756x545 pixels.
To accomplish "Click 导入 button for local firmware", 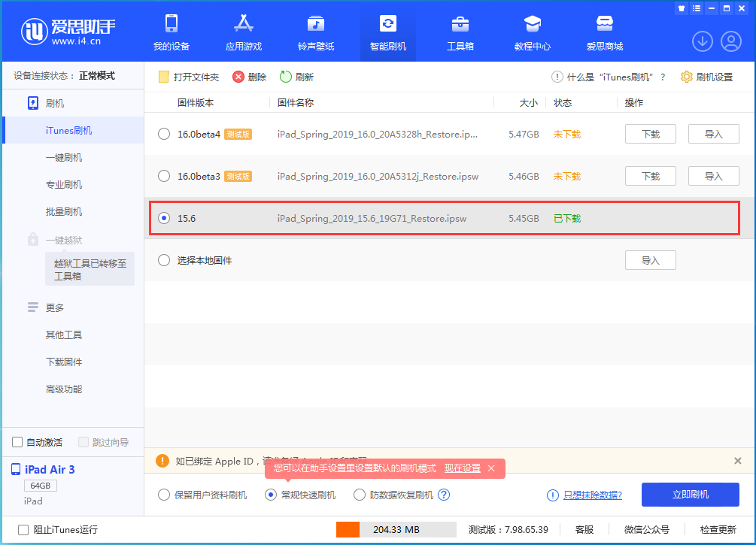I will coord(651,260).
